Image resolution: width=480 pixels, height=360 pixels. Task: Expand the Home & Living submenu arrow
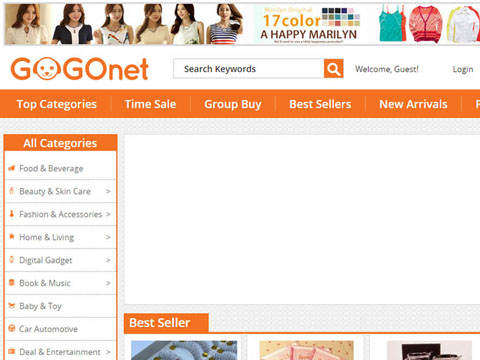[108, 237]
